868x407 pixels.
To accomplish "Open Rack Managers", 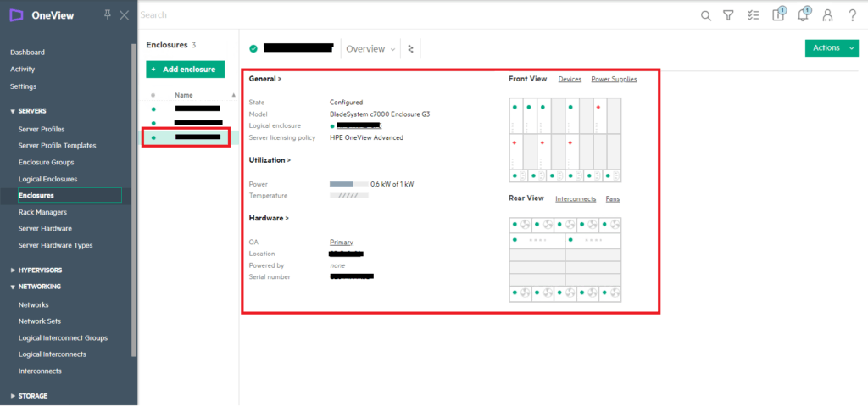I will click(x=42, y=212).
